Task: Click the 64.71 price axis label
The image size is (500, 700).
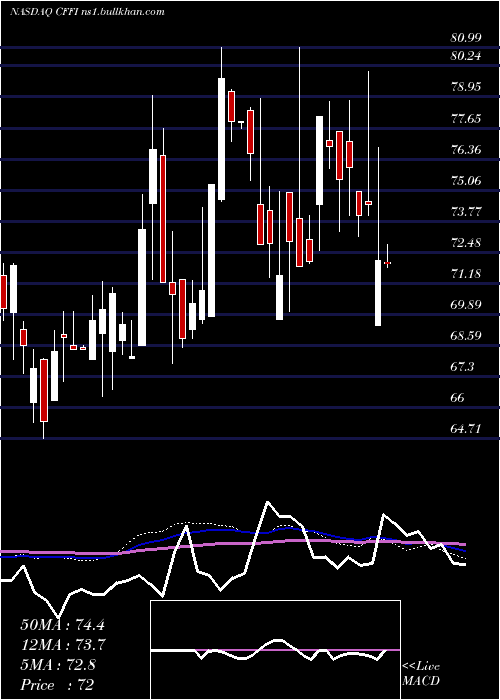Action: click(x=466, y=429)
